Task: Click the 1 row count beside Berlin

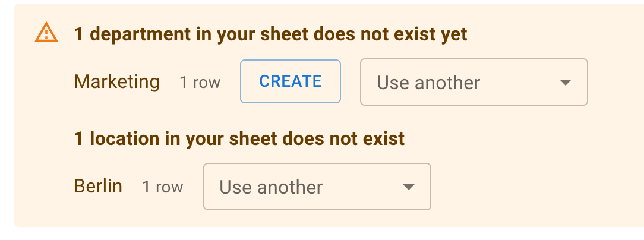Action: coord(163,187)
